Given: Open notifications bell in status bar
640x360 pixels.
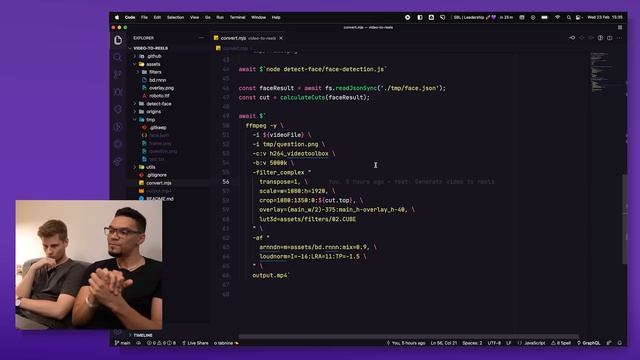Looking at the screenshot, I should (x=620, y=343).
